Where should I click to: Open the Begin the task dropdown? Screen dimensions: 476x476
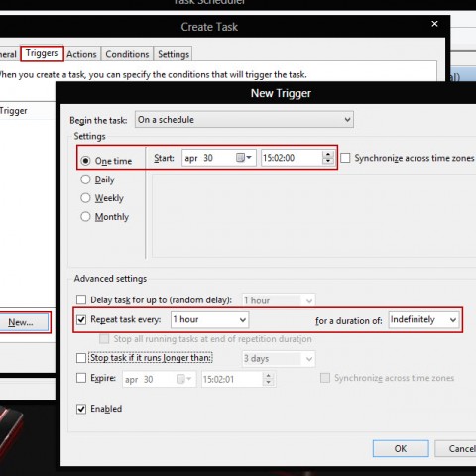click(244, 120)
